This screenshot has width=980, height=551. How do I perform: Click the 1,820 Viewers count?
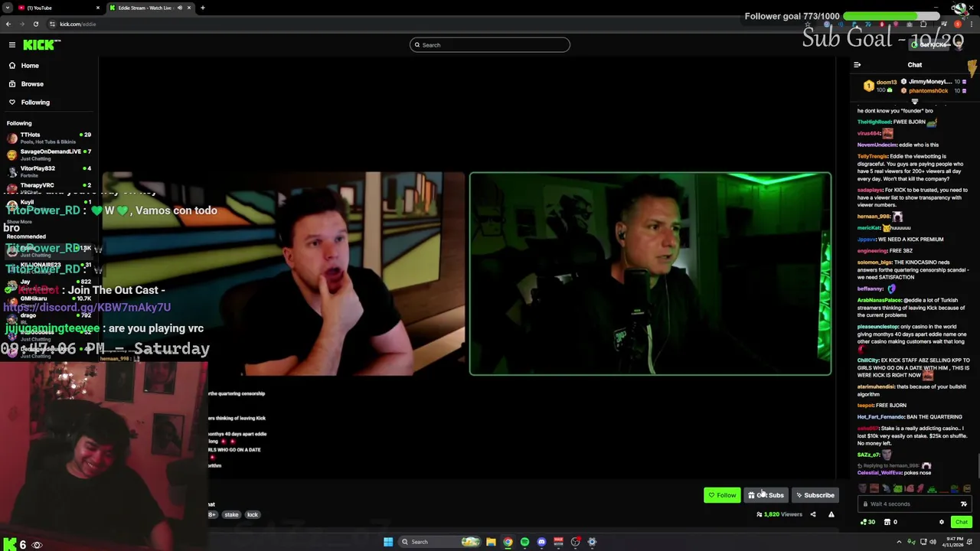click(779, 514)
